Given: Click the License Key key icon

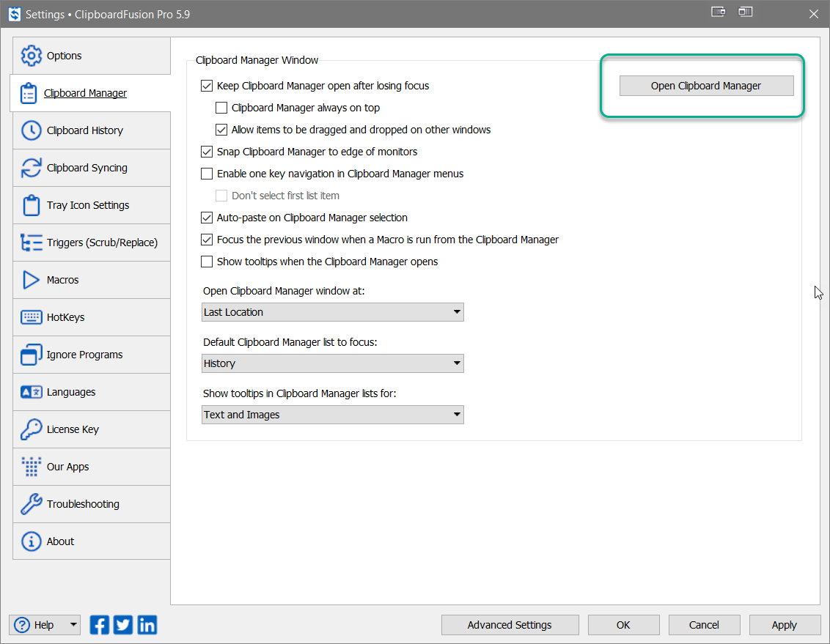Looking at the screenshot, I should tap(31, 429).
